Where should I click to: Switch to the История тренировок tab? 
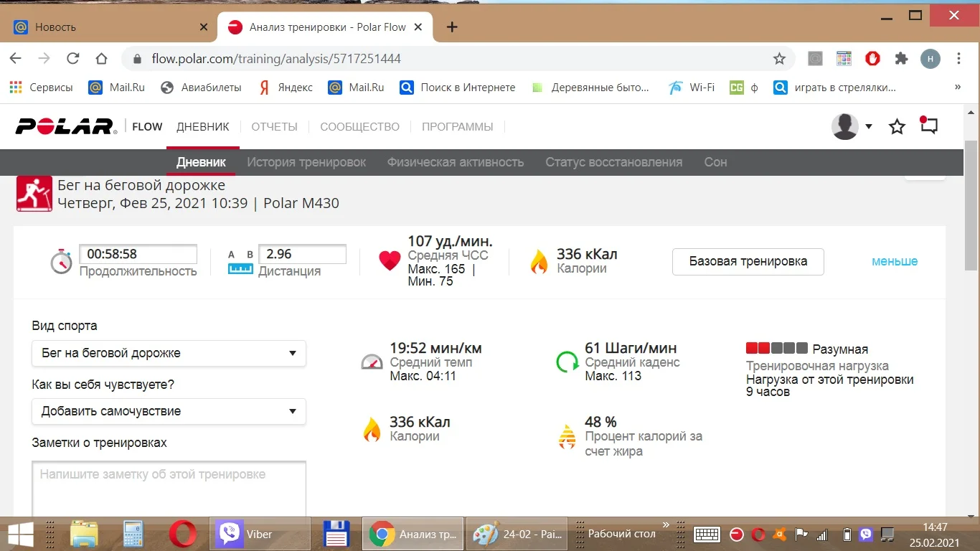306,162
